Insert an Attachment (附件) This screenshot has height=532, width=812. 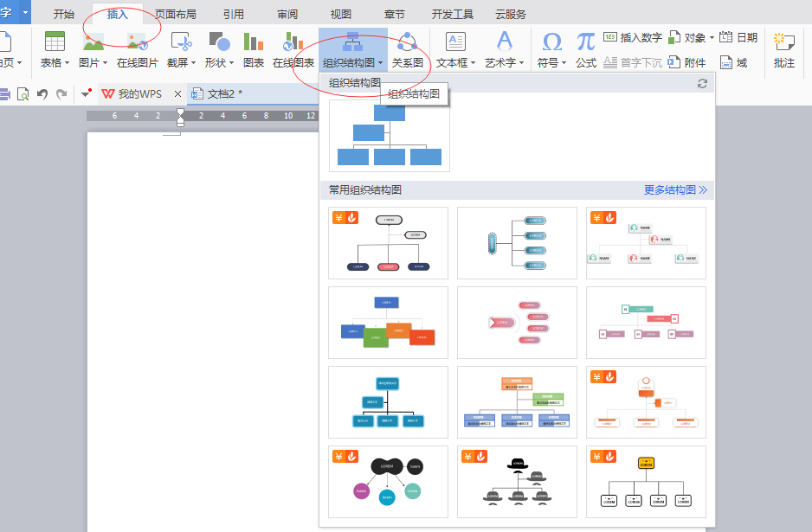[686, 63]
